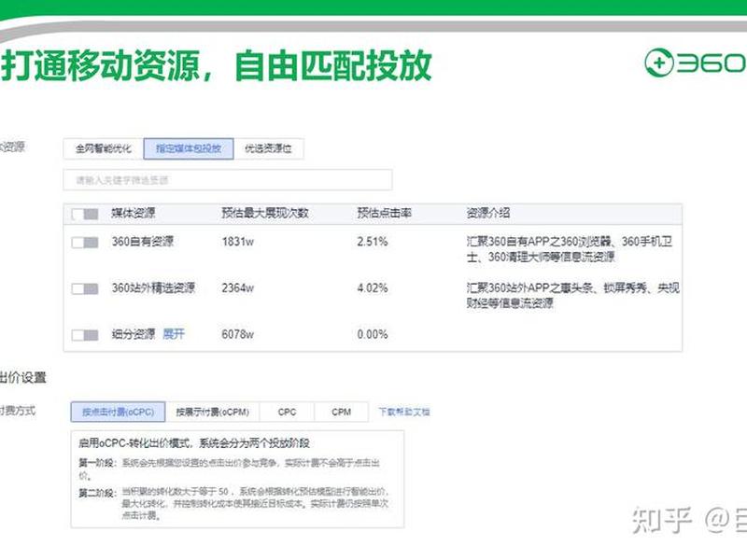The width and height of the screenshot is (747, 560).
Task: Choose 按展示付费(oCPM) billing option
Action: point(213,412)
